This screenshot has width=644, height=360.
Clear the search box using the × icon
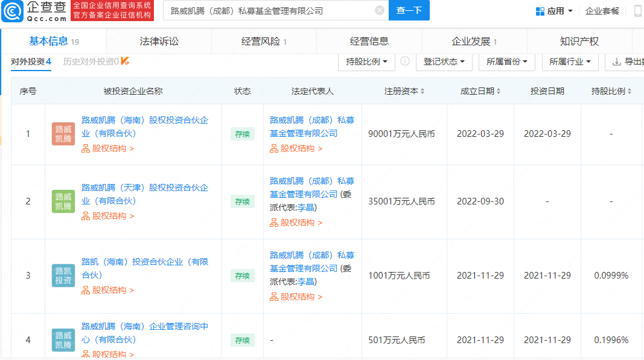tap(379, 10)
